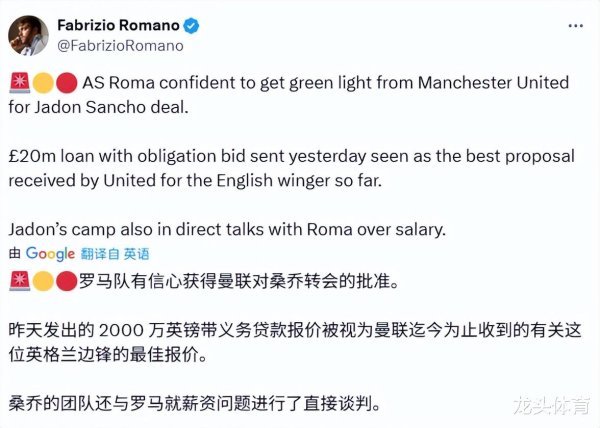Click the blue verified badge icon
Screen dimensions: 600x428
(x=191, y=26)
